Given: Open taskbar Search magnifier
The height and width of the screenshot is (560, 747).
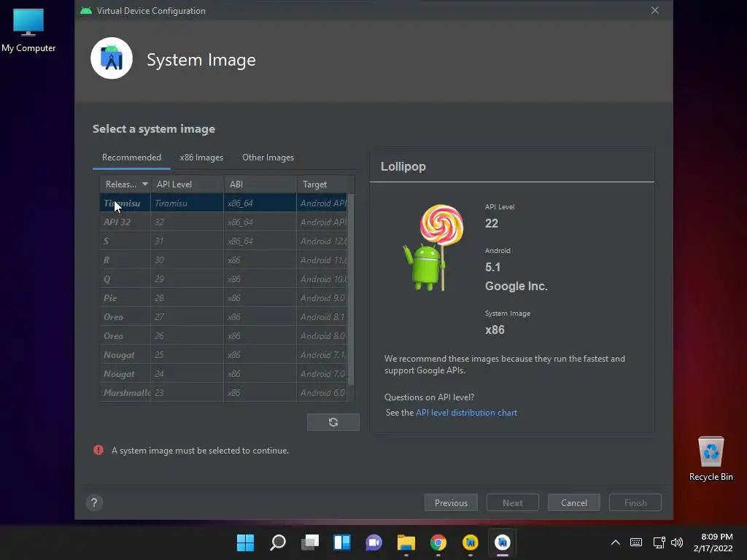Looking at the screenshot, I should pyautogui.click(x=278, y=542).
